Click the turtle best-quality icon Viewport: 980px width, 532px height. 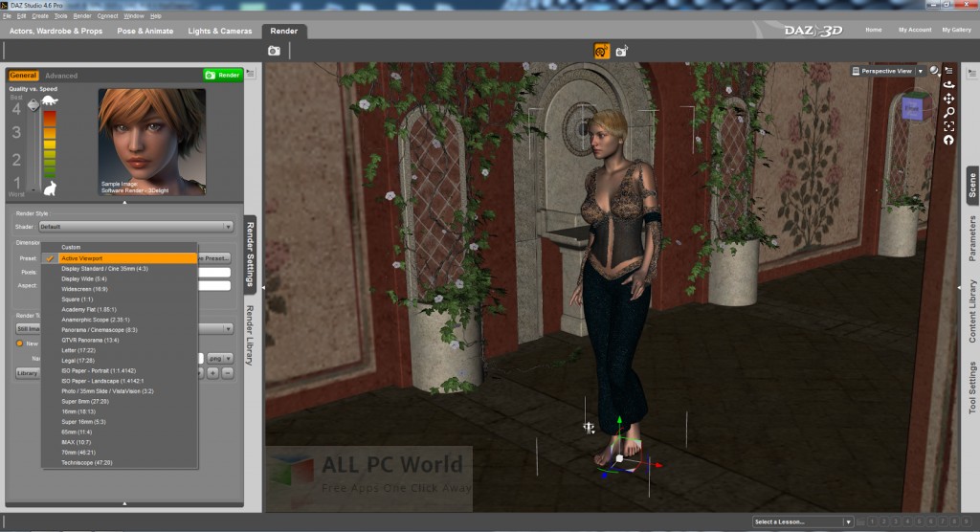tap(50, 100)
